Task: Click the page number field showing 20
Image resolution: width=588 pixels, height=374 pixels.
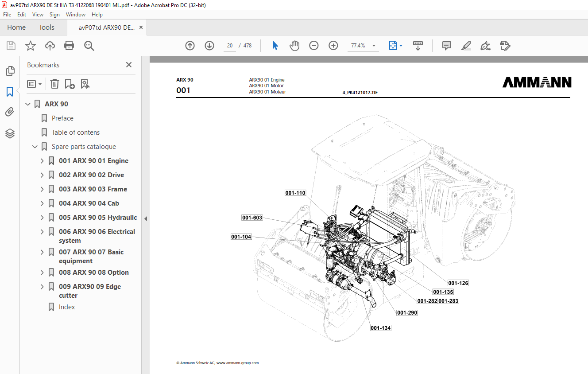Action: (229, 46)
